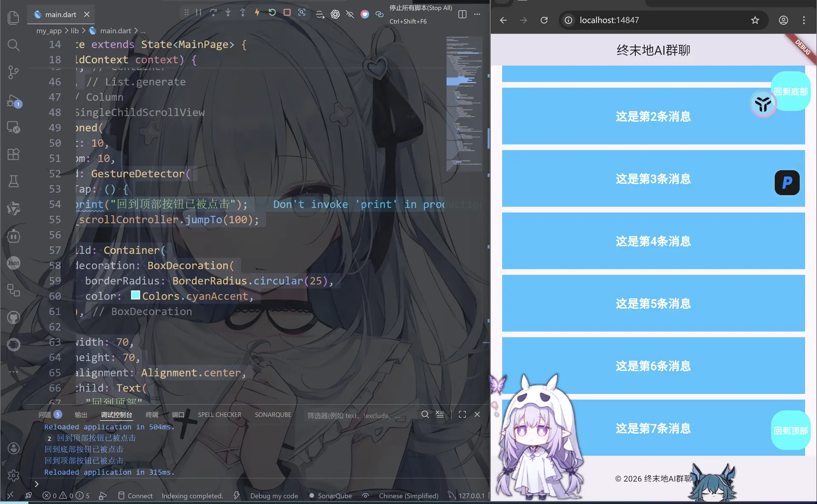Maximize the bottom panel size
817x504 pixels.
[463, 414]
